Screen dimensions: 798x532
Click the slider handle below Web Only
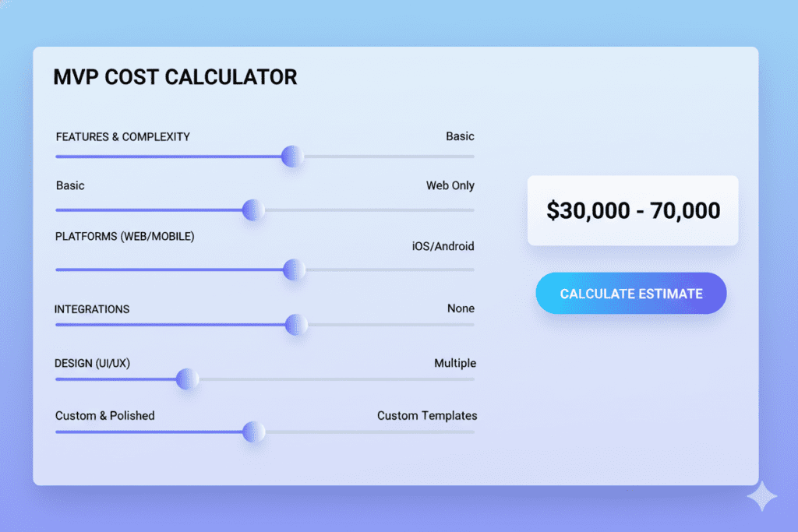(252, 210)
